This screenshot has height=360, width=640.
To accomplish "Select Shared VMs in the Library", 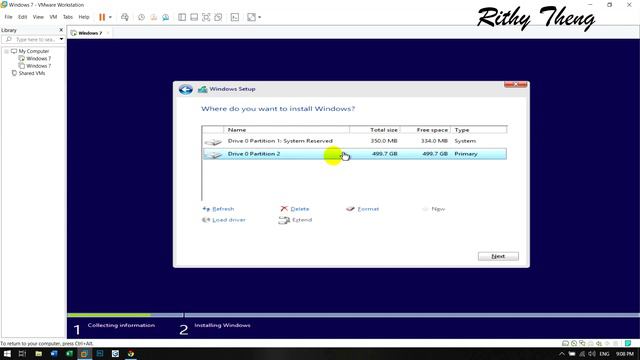I will [x=32, y=73].
